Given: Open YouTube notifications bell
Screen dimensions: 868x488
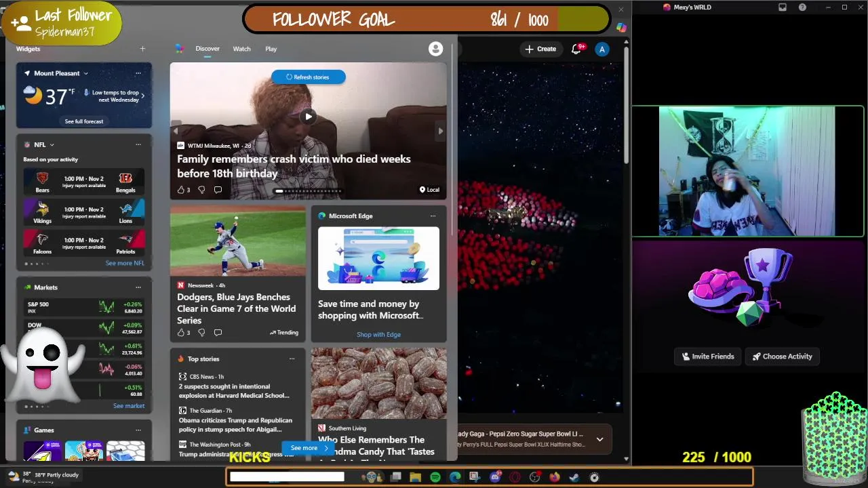Looking at the screenshot, I should pyautogui.click(x=576, y=49).
